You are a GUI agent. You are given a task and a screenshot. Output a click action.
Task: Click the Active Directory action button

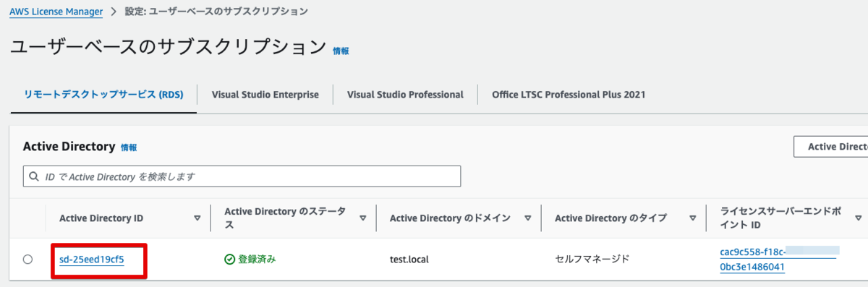(831, 147)
